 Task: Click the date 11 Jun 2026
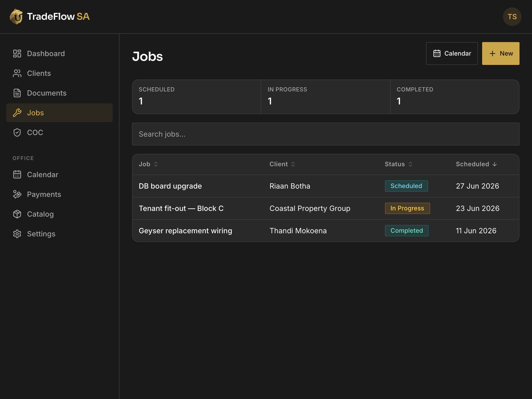tap(476, 231)
